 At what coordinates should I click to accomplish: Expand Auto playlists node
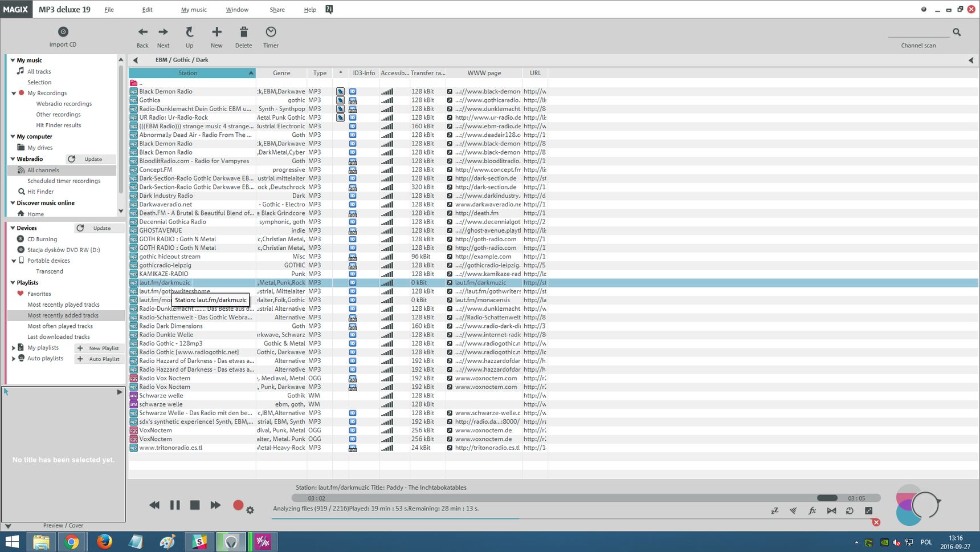[x=14, y=359]
